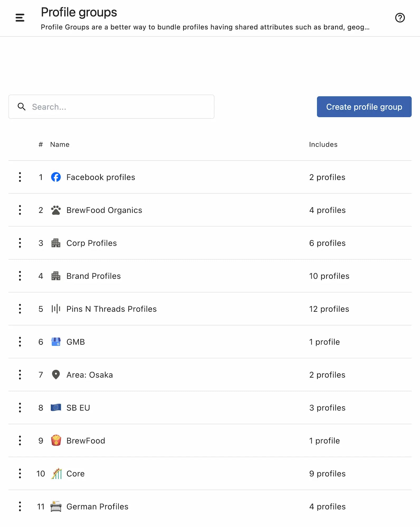Click the Facebook logo icon
420x527 pixels.
[56, 177]
